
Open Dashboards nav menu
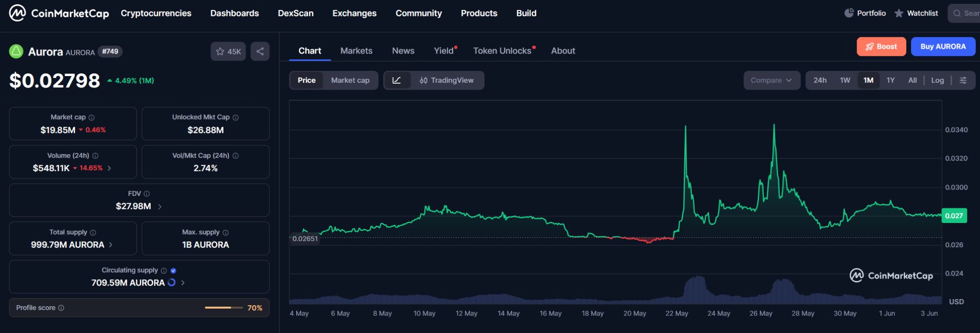click(234, 13)
